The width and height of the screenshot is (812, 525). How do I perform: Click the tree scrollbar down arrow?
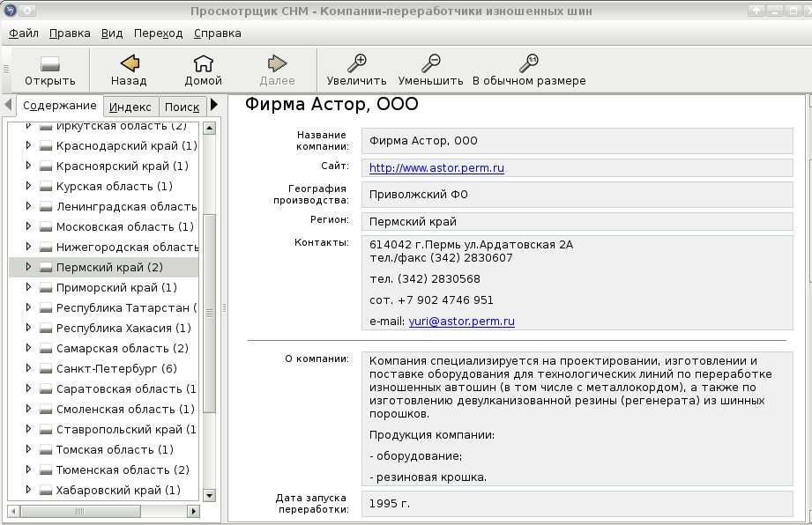[209, 496]
